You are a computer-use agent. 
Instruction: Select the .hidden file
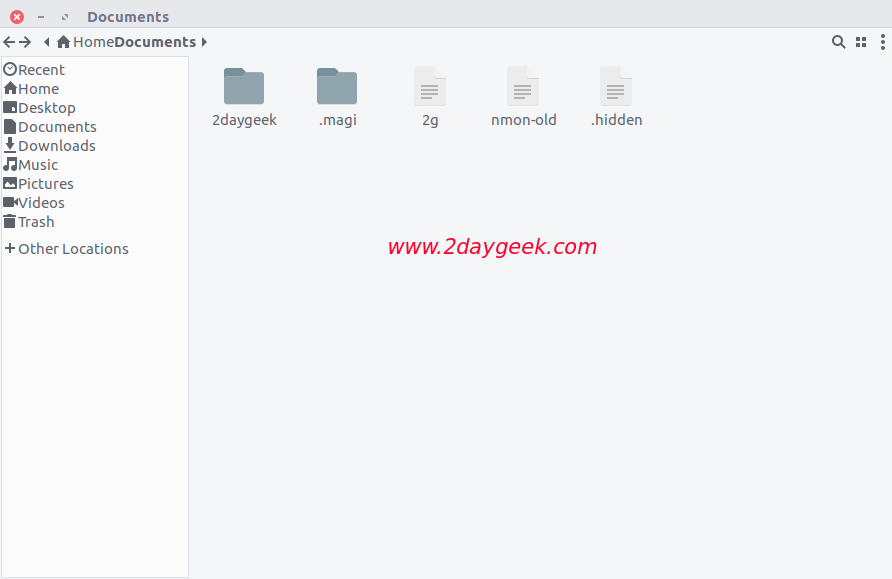pyautogui.click(x=616, y=97)
